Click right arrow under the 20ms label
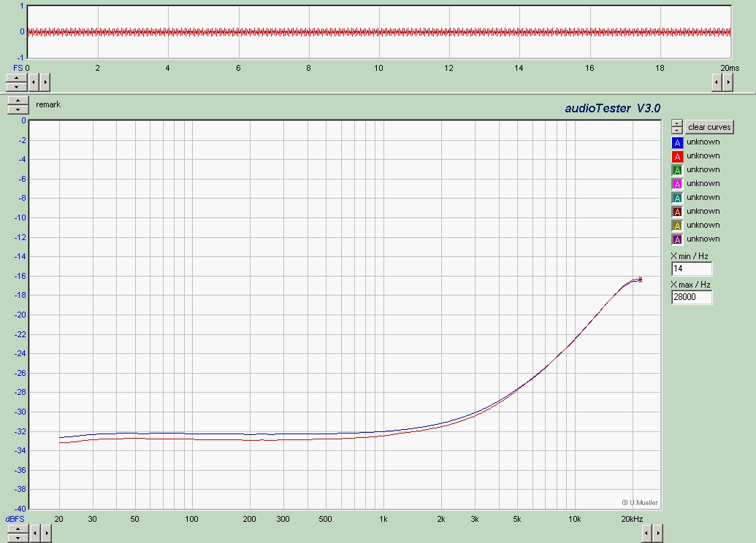Screen dimensions: 756x543 click(728, 82)
